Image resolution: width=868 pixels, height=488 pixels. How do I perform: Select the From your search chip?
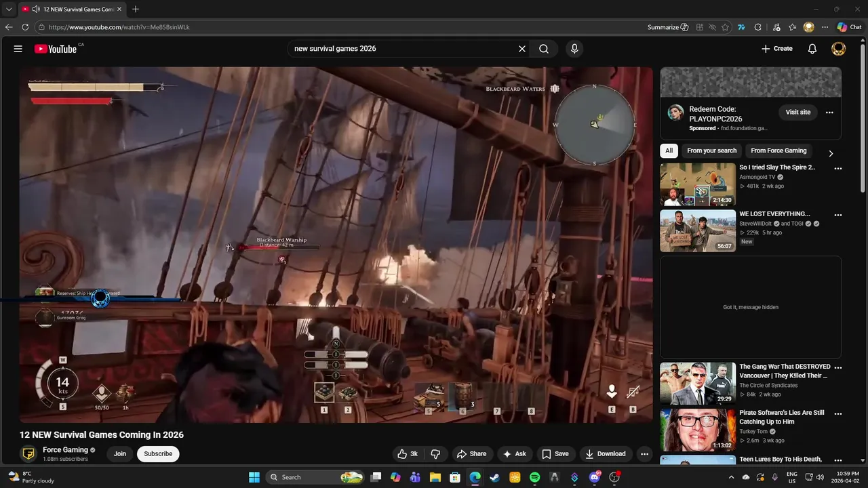point(711,151)
